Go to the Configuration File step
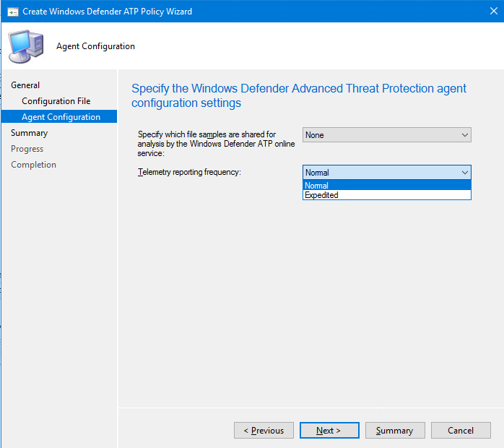The width and height of the screenshot is (504, 448). [56, 101]
